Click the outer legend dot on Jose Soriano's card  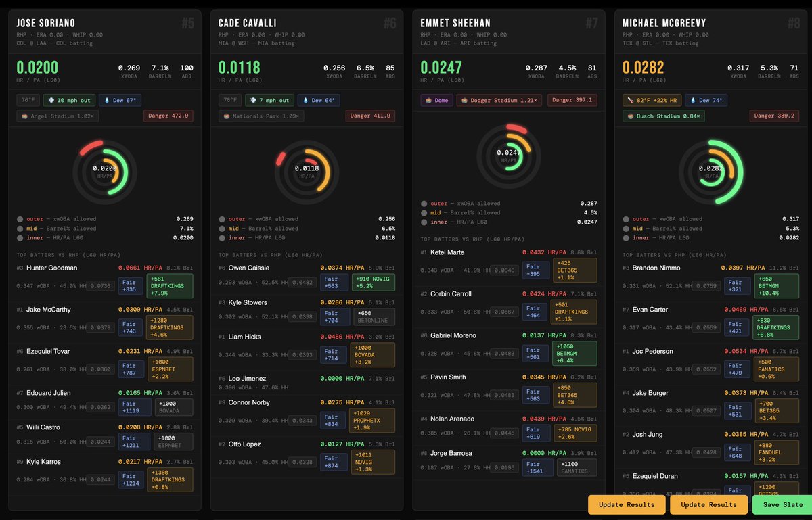click(20, 219)
